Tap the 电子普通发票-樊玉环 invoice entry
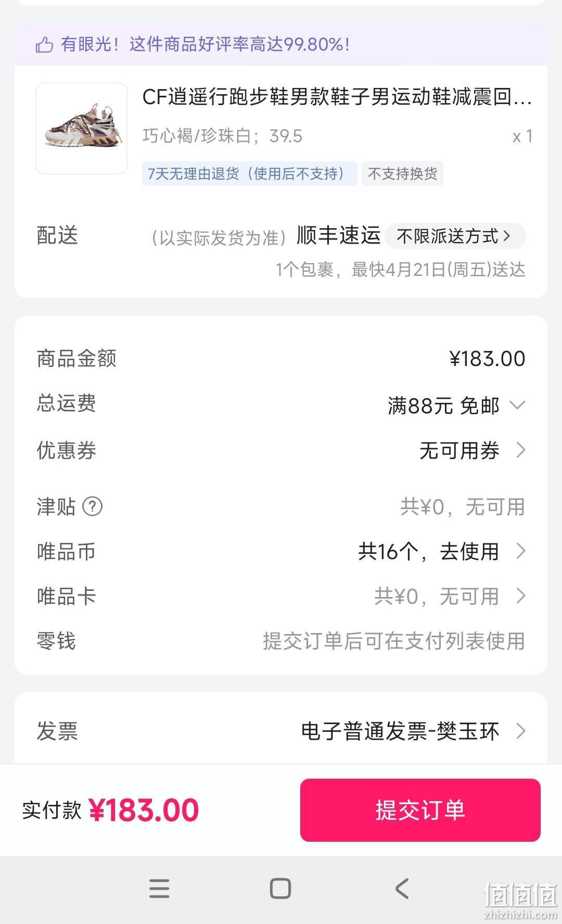Screen dimensions: 562x924 pos(400,731)
